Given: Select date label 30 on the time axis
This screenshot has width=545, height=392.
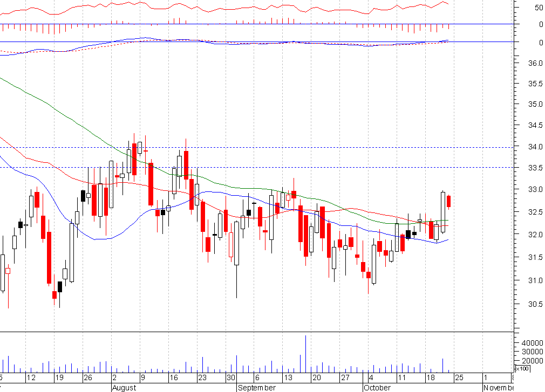Looking at the screenshot, I should (x=231, y=378).
